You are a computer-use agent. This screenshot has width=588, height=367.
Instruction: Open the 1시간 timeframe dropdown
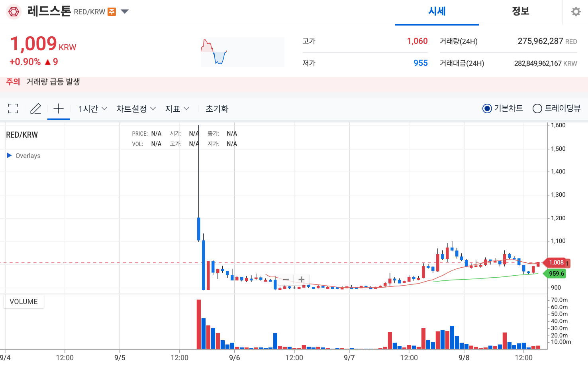click(x=92, y=108)
